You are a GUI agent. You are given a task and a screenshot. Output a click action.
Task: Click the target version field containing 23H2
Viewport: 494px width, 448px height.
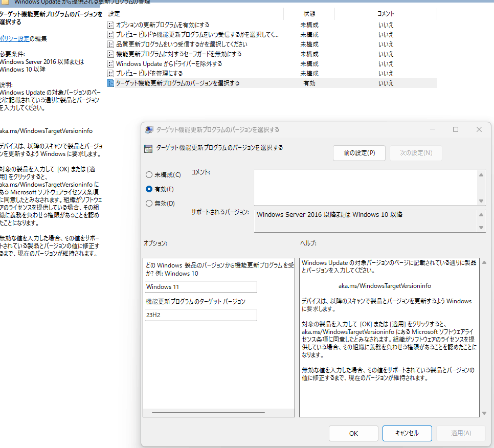[x=200, y=315]
